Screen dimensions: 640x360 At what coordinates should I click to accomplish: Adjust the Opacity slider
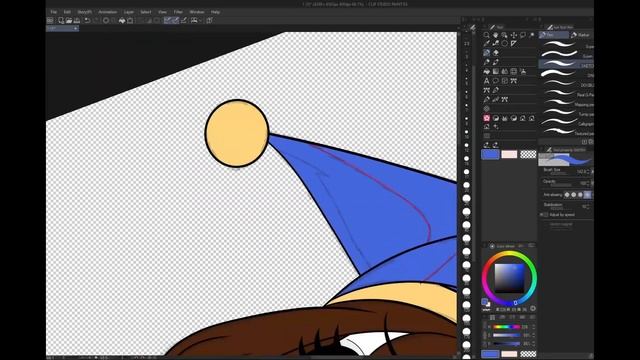tap(561, 185)
